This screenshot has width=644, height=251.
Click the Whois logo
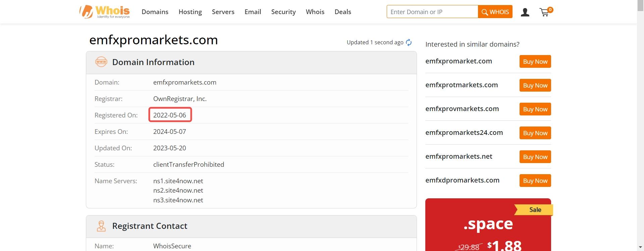pos(105,12)
